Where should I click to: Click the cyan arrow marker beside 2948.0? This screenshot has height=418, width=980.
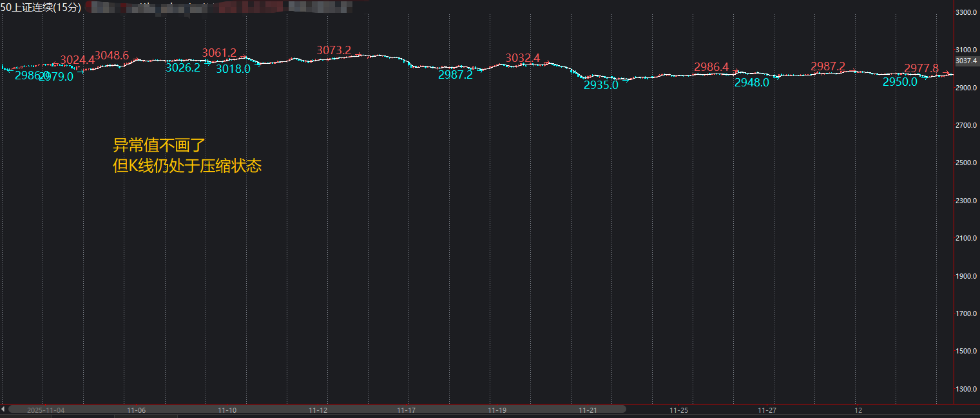(776, 78)
